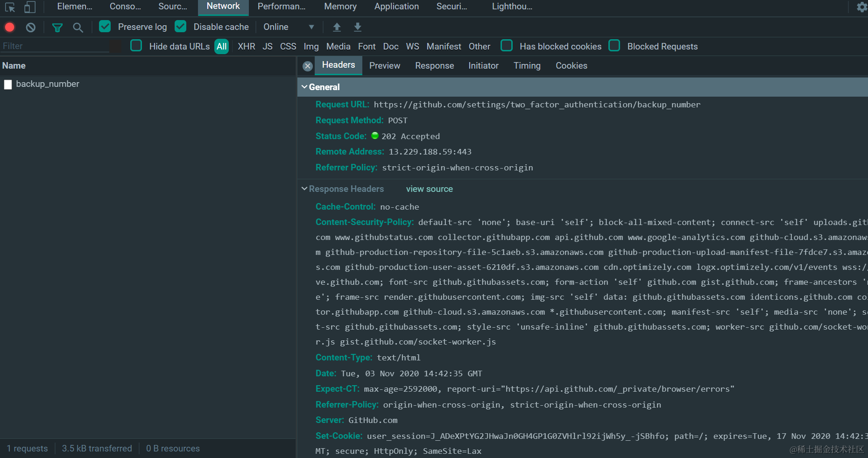The height and width of the screenshot is (458, 868).
Task: Switch to the Sources tab
Action: pyautogui.click(x=173, y=7)
